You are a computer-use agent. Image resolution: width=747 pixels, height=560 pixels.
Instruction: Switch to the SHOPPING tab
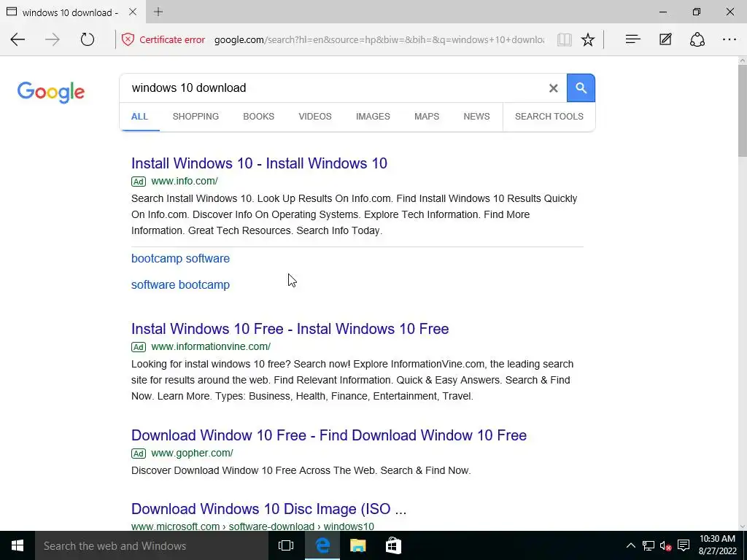point(196,117)
